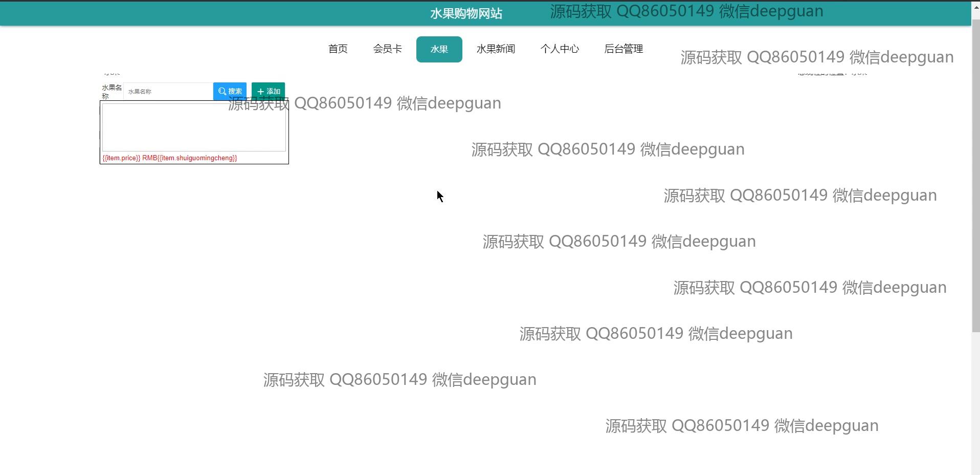Viewport: 980px width, 475px height.
Task: Click the vertical scrollbar thumb
Action: 975,174
